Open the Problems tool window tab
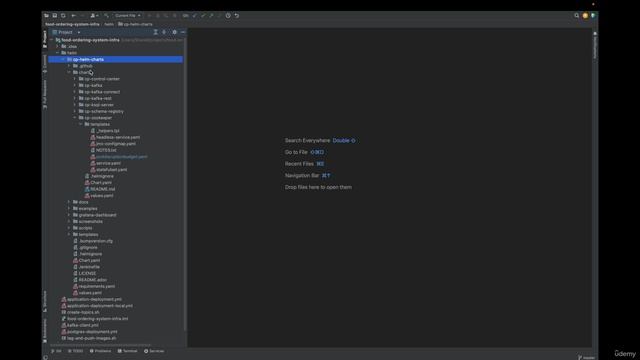The image size is (640, 360). click(x=100, y=351)
